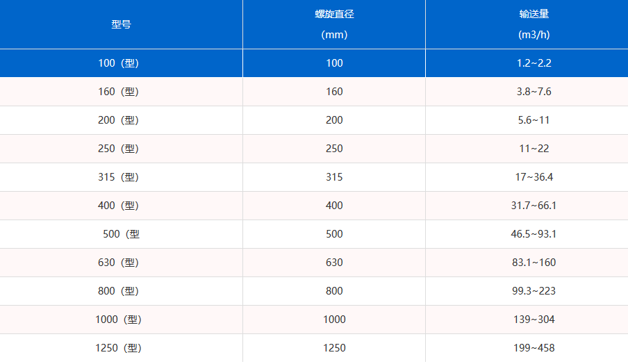Click the 200（型）model cell
628x364 pixels.
tap(119, 120)
